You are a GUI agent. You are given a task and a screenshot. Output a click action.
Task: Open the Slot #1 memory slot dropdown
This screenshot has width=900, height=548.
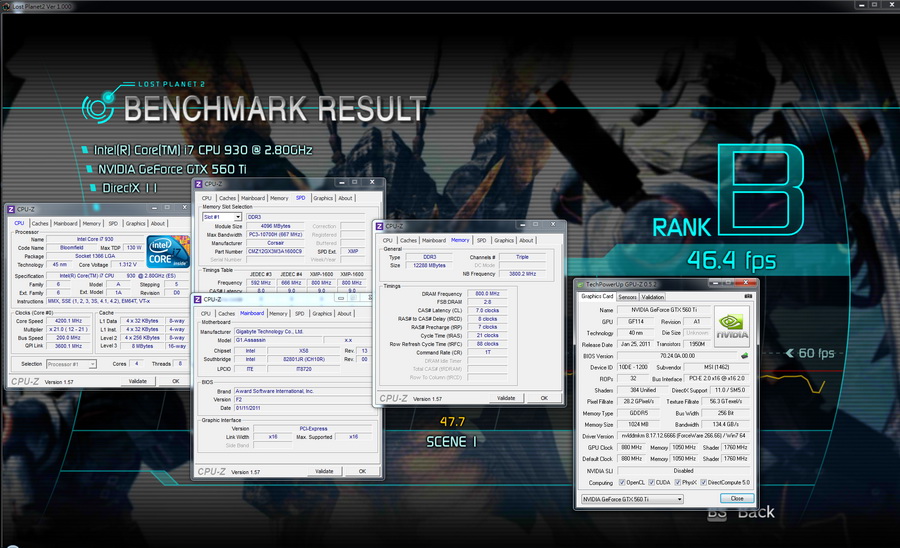pos(222,217)
